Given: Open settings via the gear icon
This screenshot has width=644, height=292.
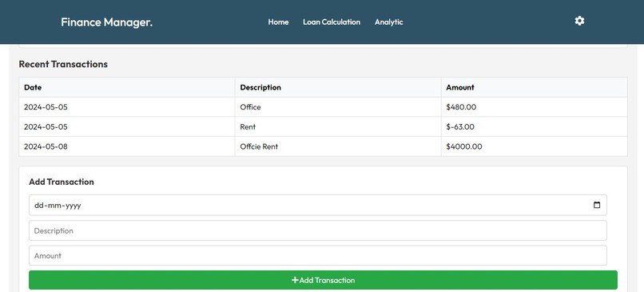Looking at the screenshot, I should click(x=579, y=21).
